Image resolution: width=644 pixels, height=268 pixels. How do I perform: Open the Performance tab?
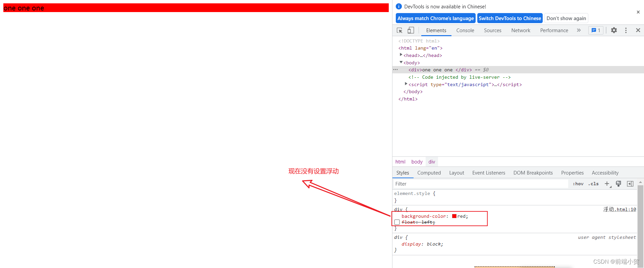point(554,30)
